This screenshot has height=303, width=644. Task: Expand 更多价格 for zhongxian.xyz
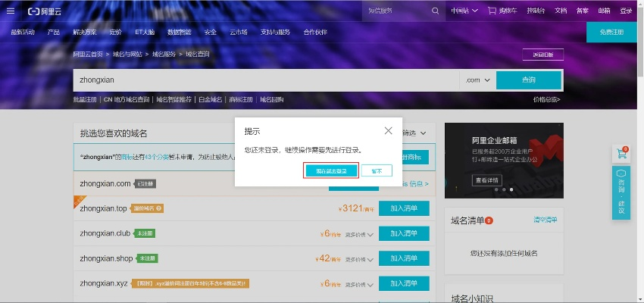pyautogui.click(x=359, y=285)
